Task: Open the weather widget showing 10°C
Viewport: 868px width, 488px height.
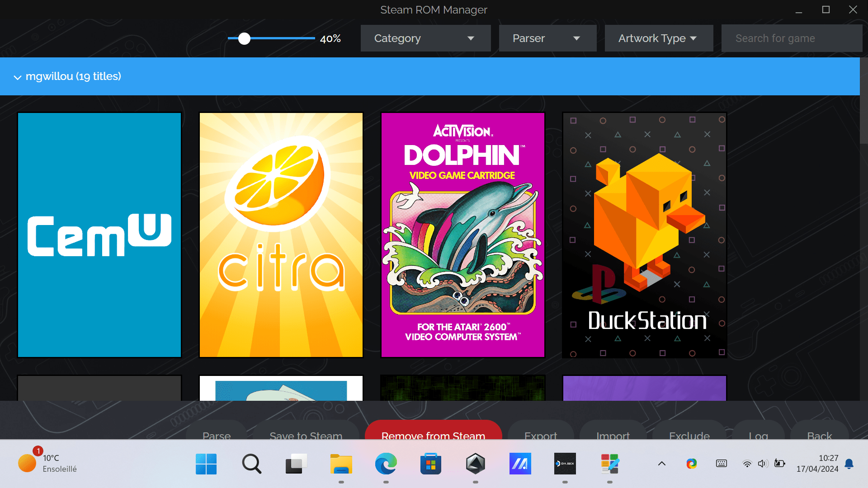Action: click(47, 464)
